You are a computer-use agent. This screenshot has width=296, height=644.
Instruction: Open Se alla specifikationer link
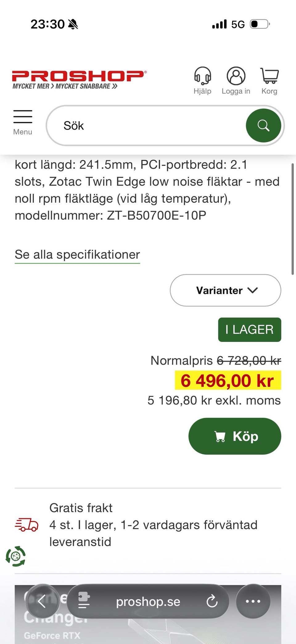tap(77, 255)
